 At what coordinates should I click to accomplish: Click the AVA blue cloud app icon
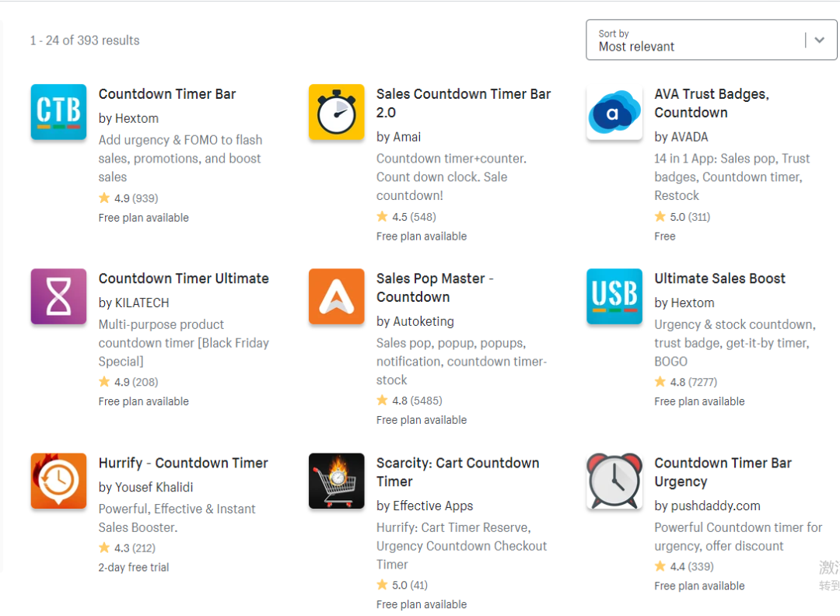pyautogui.click(x=614, y=112)
